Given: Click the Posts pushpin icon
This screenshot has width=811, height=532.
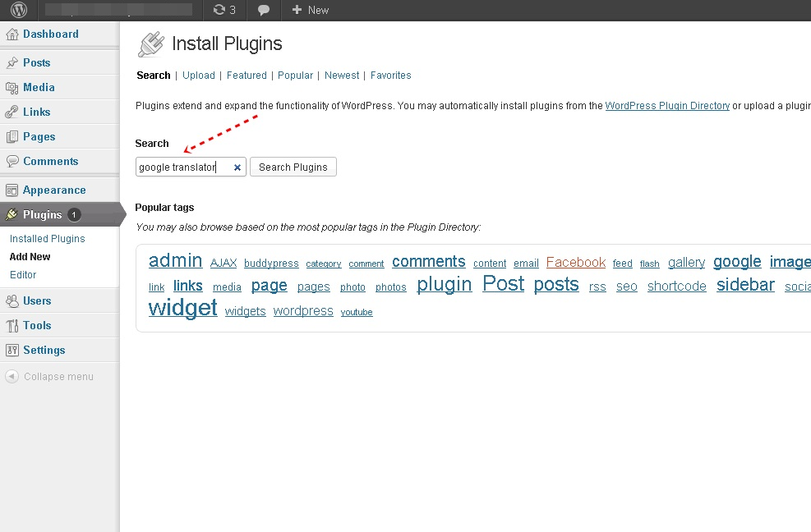Looking at the screenshot, I should [x=12, y=63].
